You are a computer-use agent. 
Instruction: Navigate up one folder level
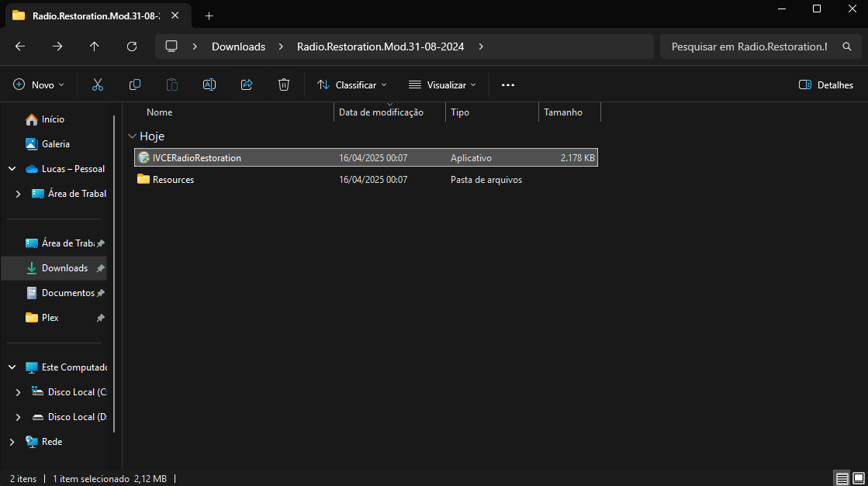point(94,47)
